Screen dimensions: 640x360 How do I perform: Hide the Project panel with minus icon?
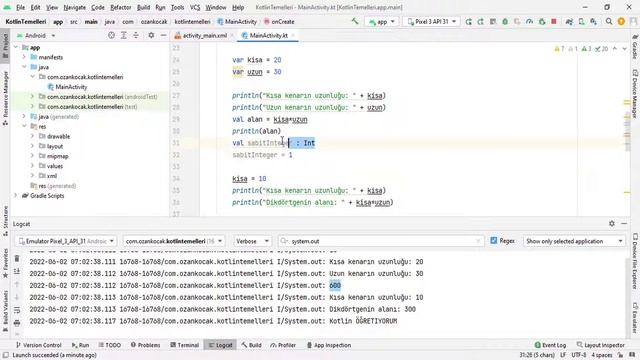[163, 36]
